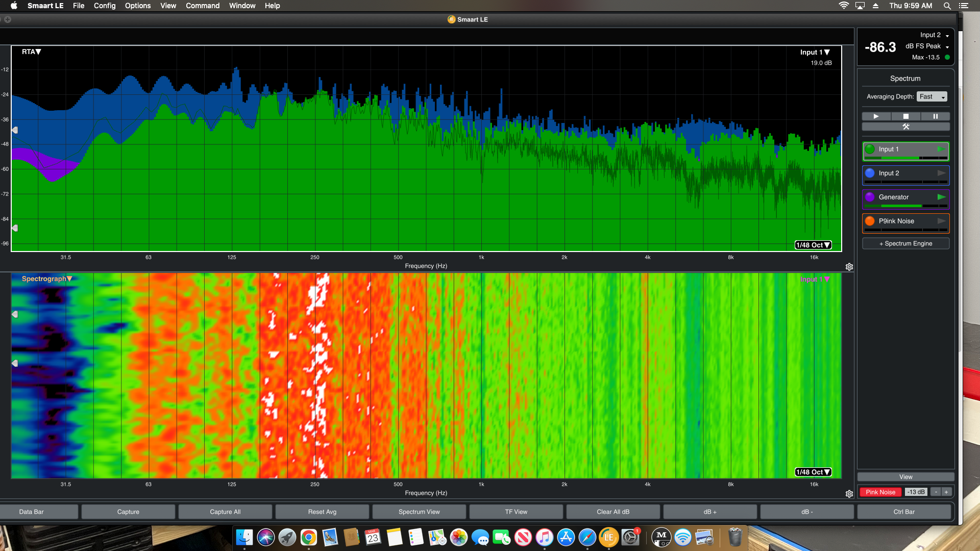The image size is (980, 551).
Task: Open Google Chrome from the Dock
Action: (x=308, y=537)
